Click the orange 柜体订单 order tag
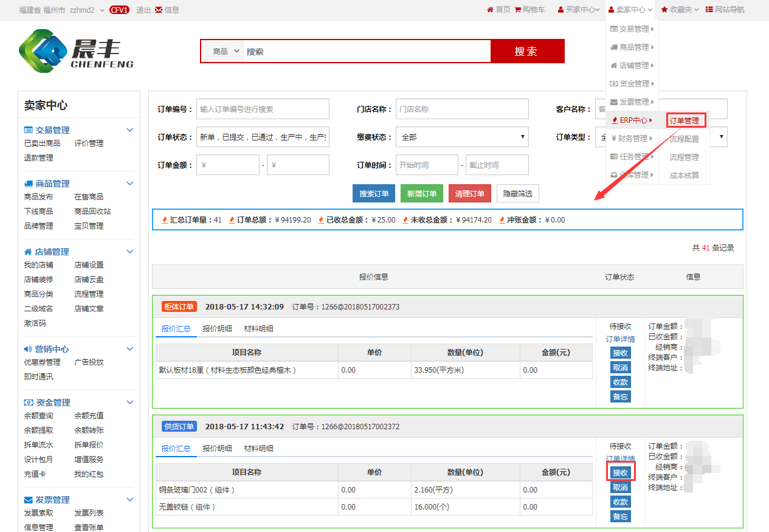This screenshot has height=532, width=769. pos(179,307)
